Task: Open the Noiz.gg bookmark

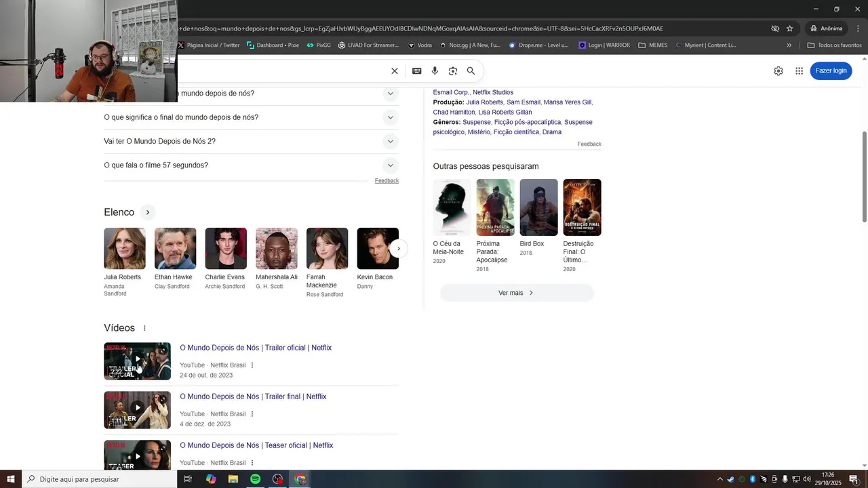Action: tap(470, 45)
